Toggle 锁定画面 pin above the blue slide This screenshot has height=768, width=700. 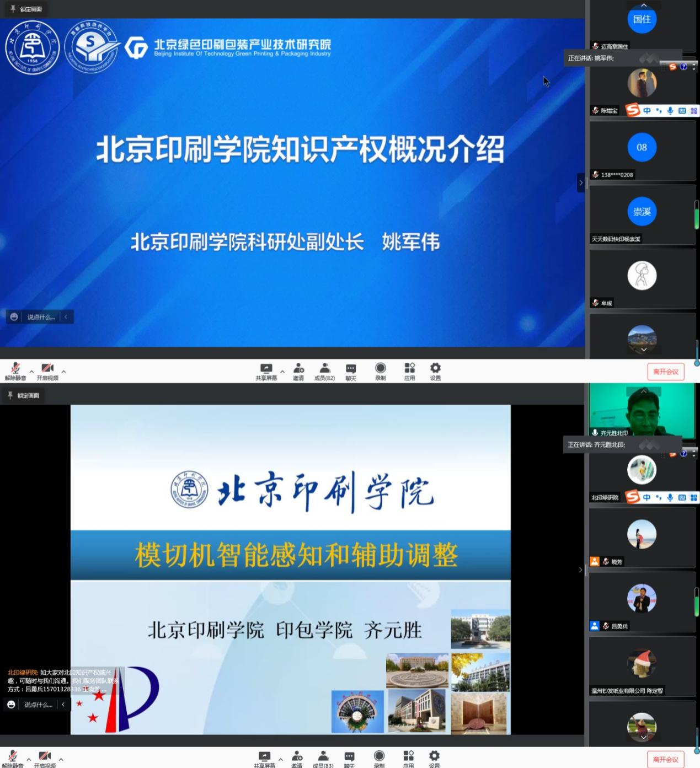point(26,9)
